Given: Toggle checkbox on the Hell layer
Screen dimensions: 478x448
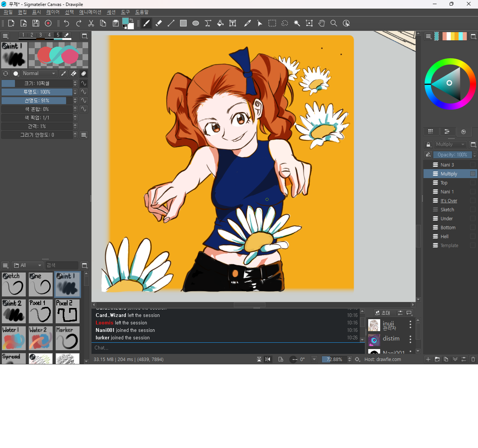Looking at the screenshot, I should point(473,237).
